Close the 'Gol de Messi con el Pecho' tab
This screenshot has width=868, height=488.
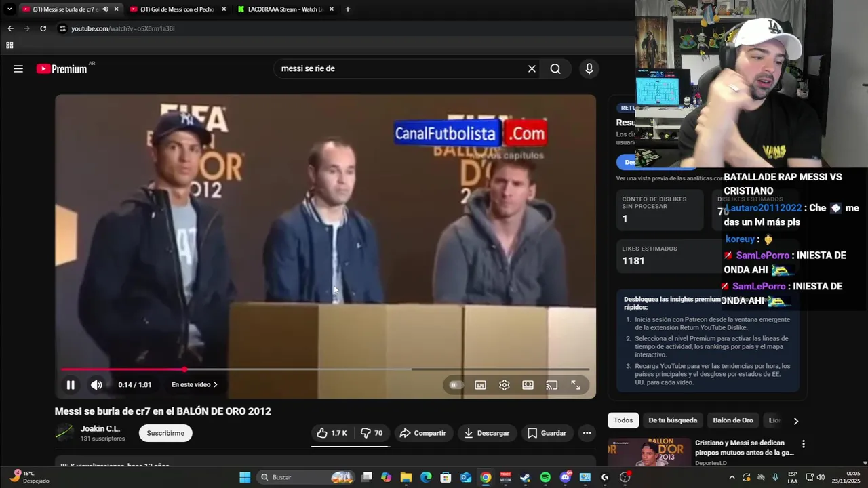tap(224, 9)
